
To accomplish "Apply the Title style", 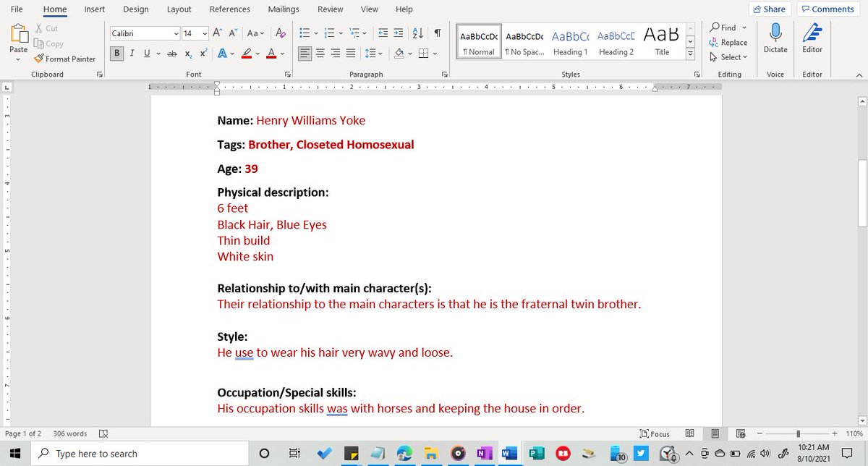I will pyautogui.click(x=662, y=41).
